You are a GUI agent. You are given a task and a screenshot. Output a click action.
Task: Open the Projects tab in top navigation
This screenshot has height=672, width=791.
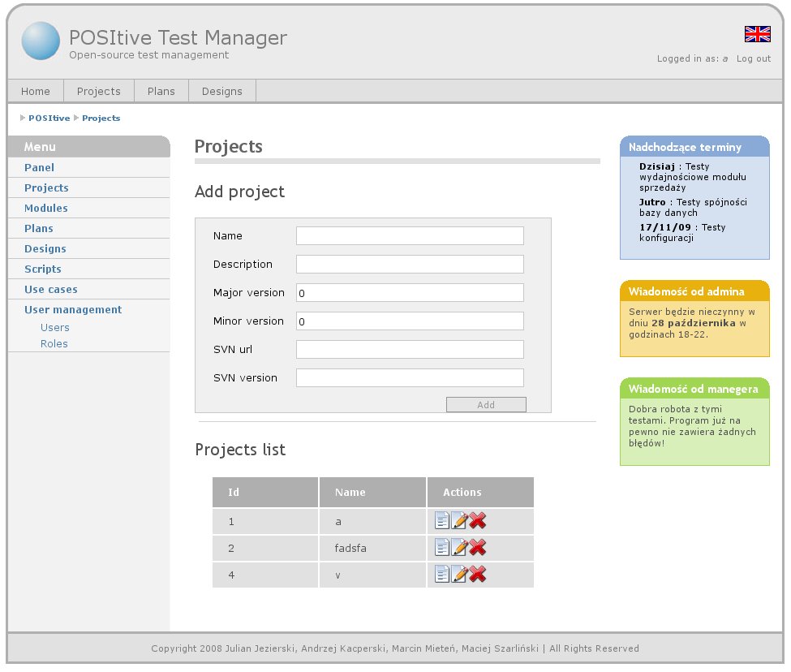pyautogui.click(x=99, y=92)
